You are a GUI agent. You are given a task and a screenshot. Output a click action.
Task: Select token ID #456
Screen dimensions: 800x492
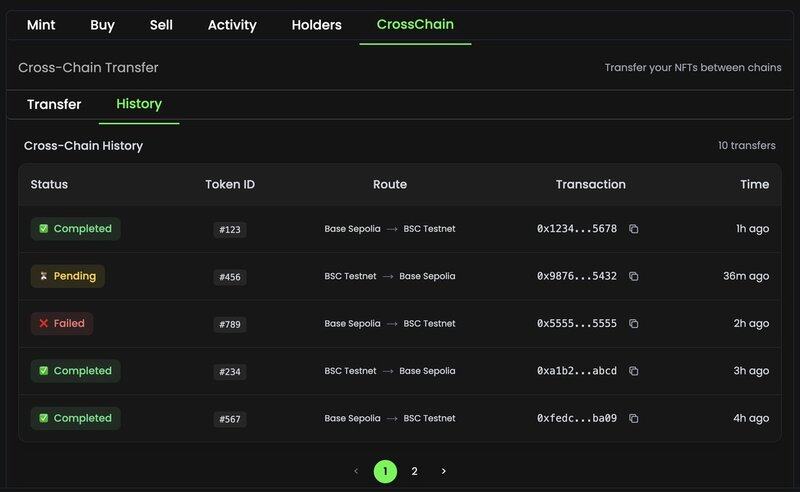pyautogui.click(x=230, y=277)
